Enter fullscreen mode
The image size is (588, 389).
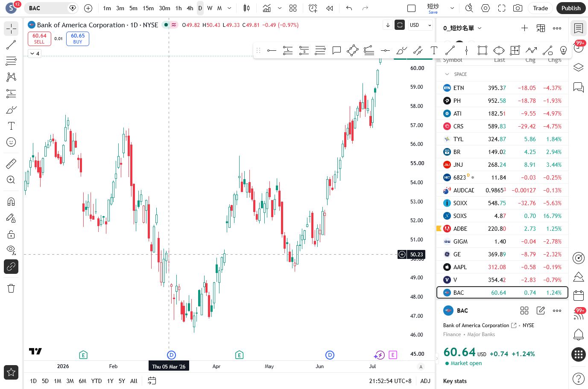click(x=502, y=8)
